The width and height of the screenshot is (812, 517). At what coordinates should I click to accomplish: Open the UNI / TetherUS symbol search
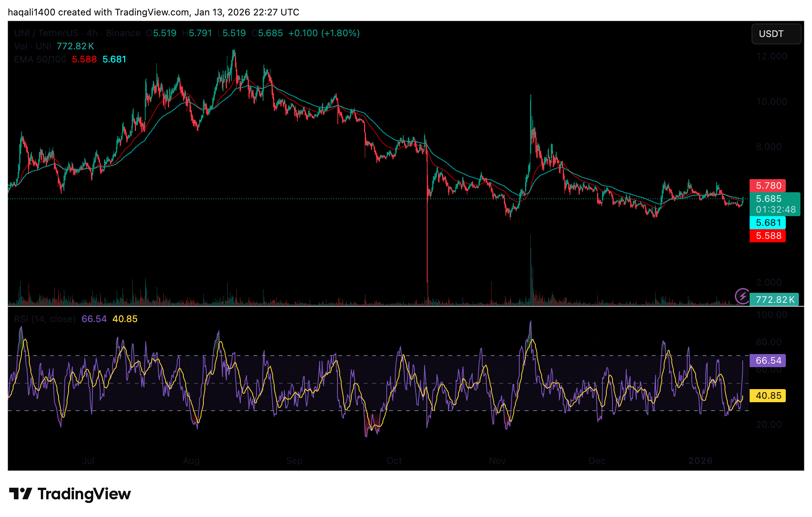[x=46, y=33]
